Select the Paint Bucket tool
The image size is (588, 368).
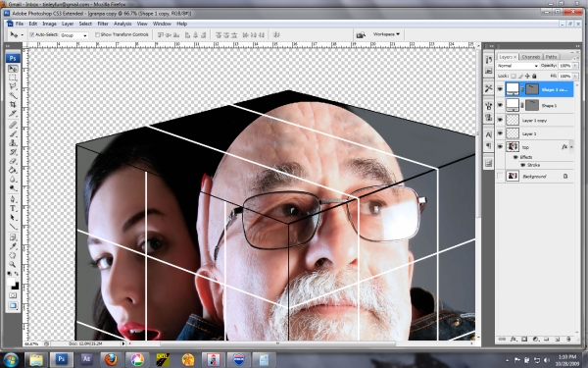(13, 170)
